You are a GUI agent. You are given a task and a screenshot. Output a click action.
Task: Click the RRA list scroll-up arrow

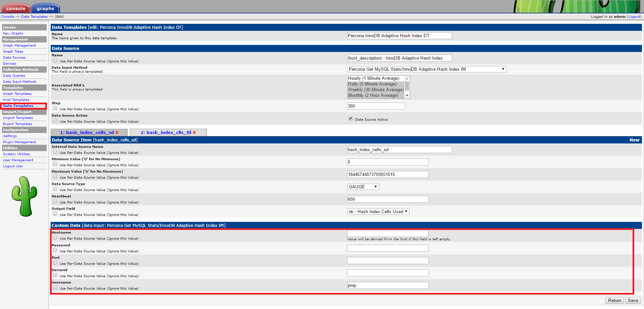click(x=407, y=78)
